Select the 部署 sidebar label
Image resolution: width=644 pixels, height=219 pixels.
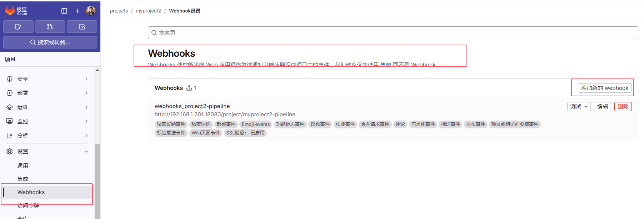click(x=23, y=93)
